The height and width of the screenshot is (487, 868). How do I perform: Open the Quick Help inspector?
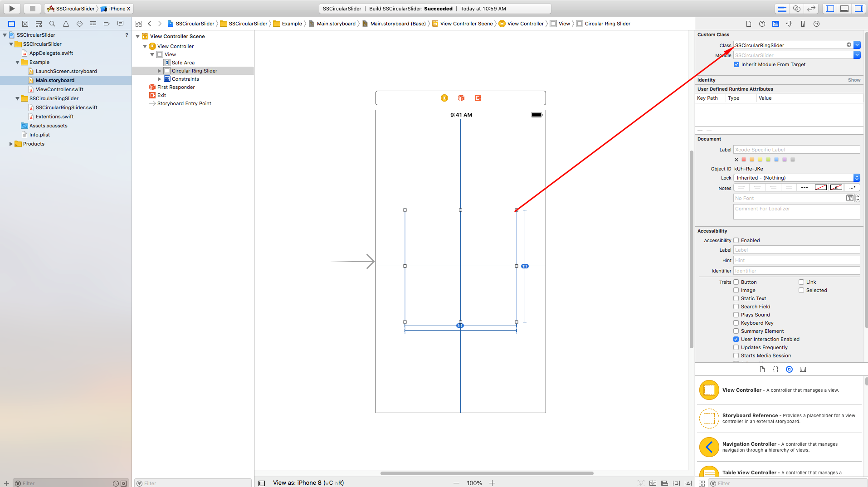pos(762,24)
